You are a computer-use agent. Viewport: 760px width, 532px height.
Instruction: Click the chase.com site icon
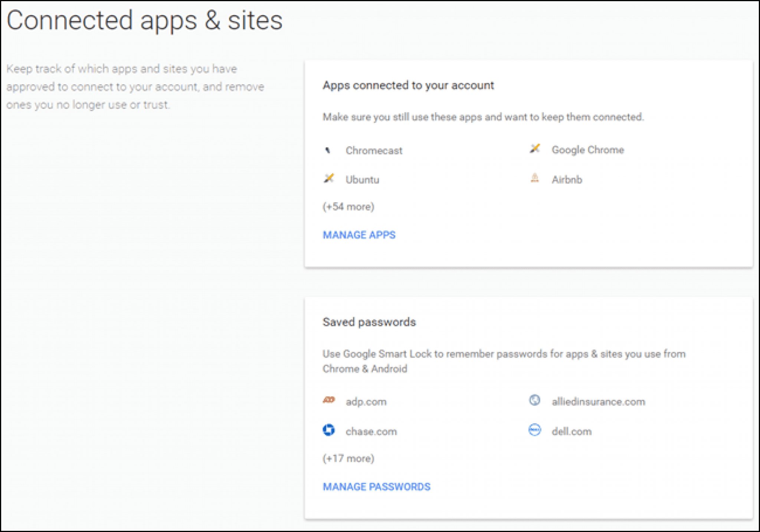pyautogui.click(x=329, y=430)
